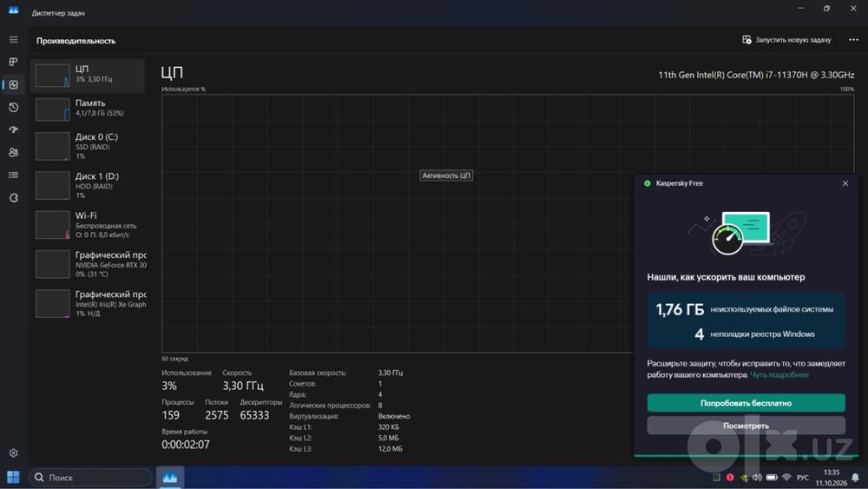Click the tablet-shaped tray icon
The width and height of the screenshot is (868, 489).
tap(716, 477)
